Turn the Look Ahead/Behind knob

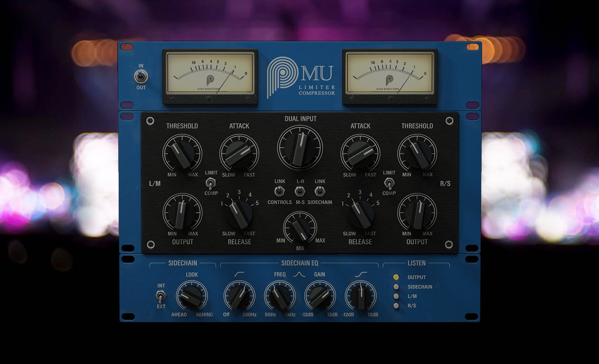pos(192,295)
